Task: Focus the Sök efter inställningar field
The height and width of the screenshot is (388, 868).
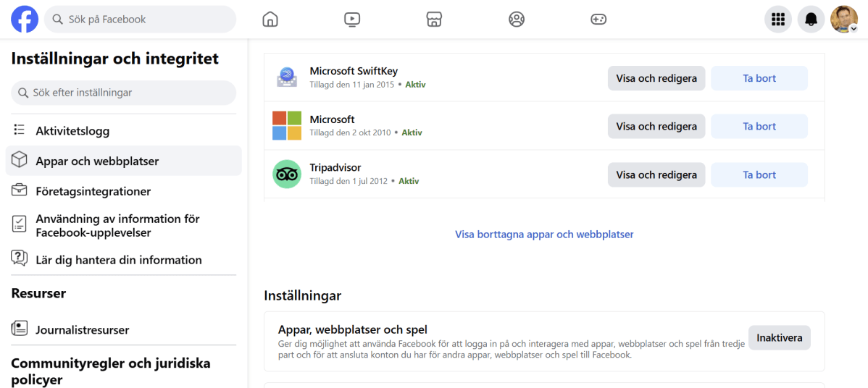Action: (x=124, y=93)
